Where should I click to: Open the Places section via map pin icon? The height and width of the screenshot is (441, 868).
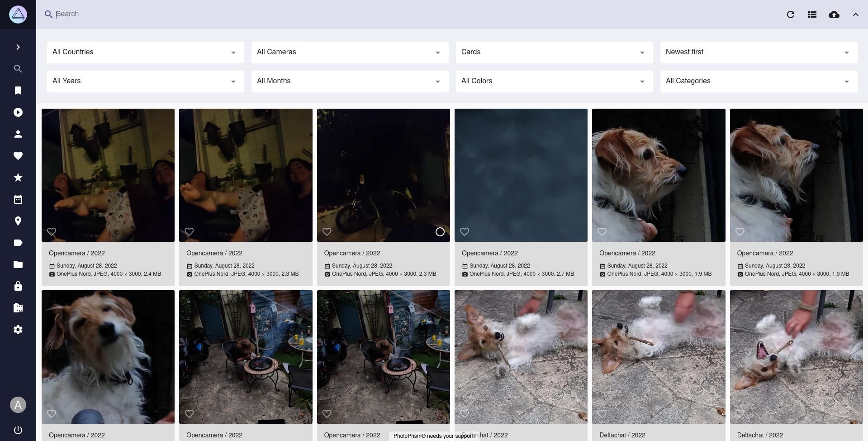18,221
